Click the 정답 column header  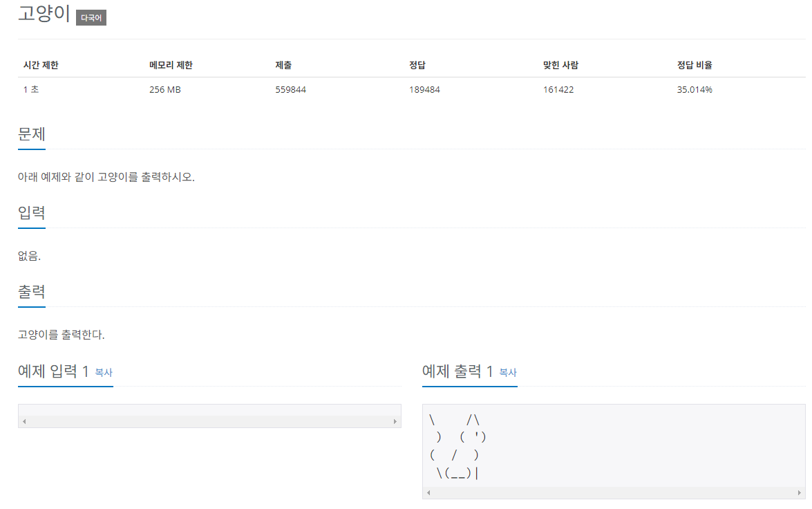(x=417, y=65)
